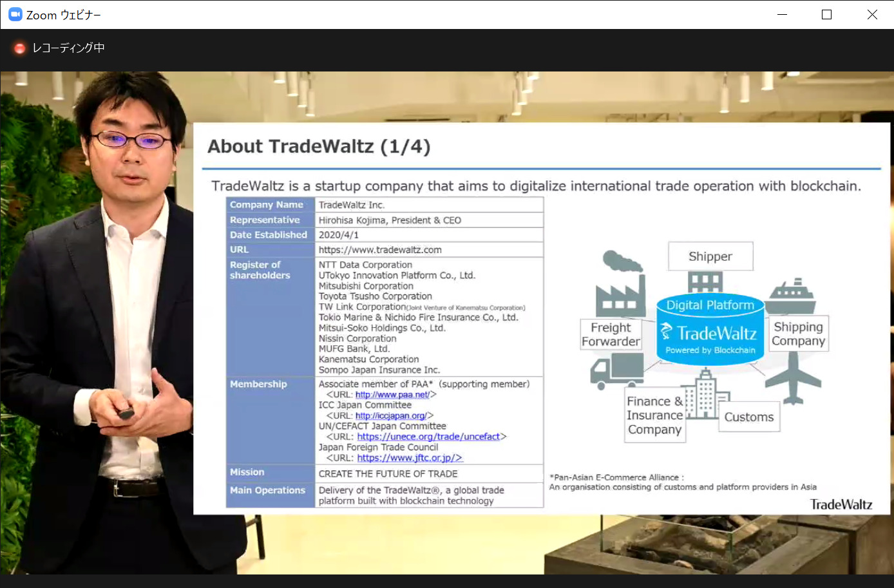Viewport: 894px width, 588px height.
Task: Click 'Tokio Marine & Nichido Fire Insurance' entry
Action: pyautogui.click(x=418, y=318)
